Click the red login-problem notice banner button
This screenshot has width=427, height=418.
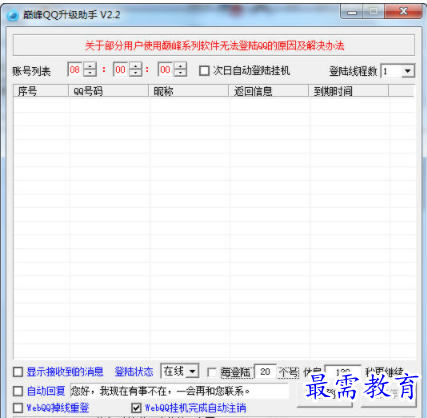click(214, 45)
